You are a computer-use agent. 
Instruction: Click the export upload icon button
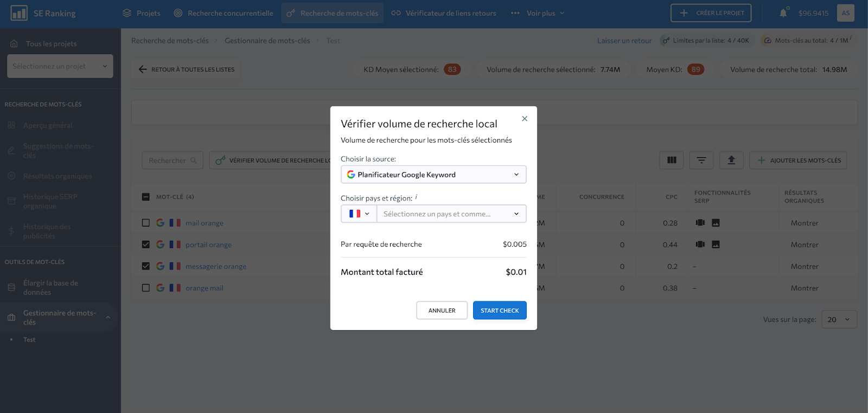coord(731,160)
